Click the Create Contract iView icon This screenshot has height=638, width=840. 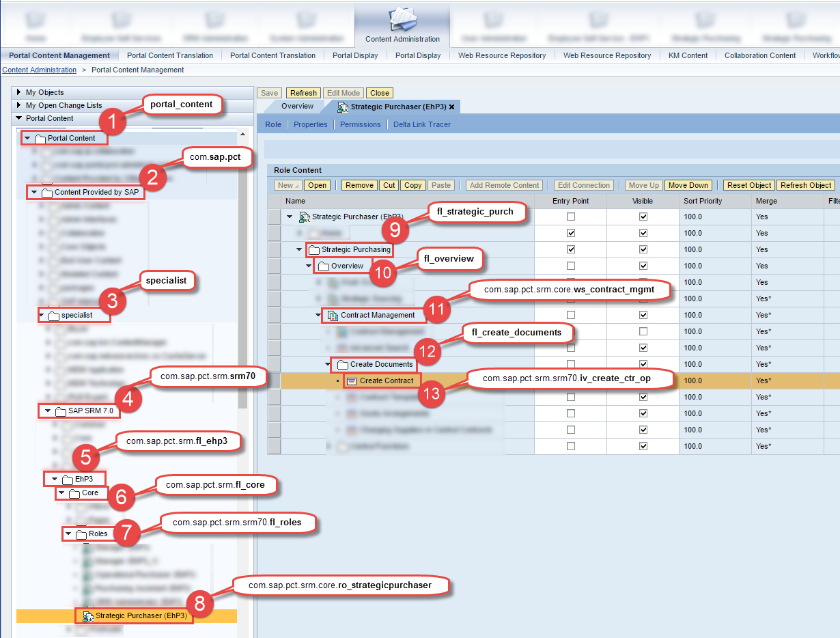coord(352,381)
